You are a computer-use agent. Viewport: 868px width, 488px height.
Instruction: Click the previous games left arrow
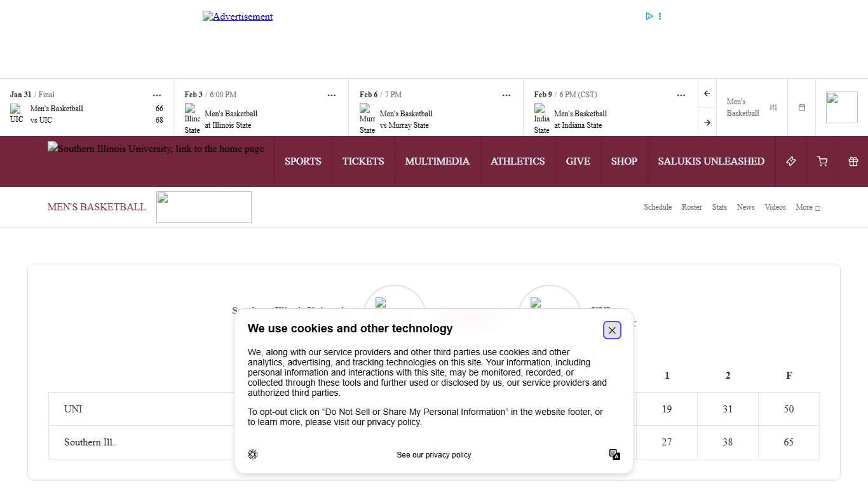(x=707, y=93)
